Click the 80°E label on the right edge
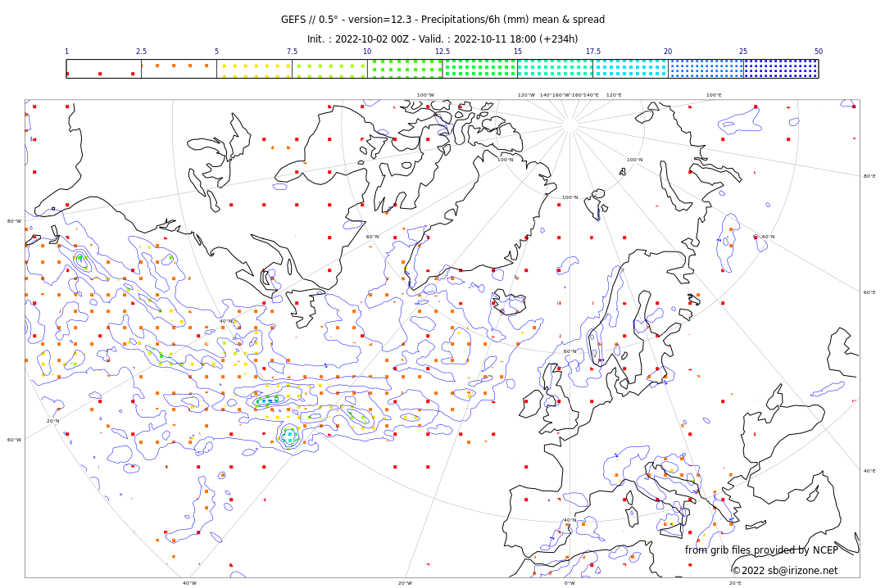The height and width of the screenshot is (588, 885). tap(869, 176)
